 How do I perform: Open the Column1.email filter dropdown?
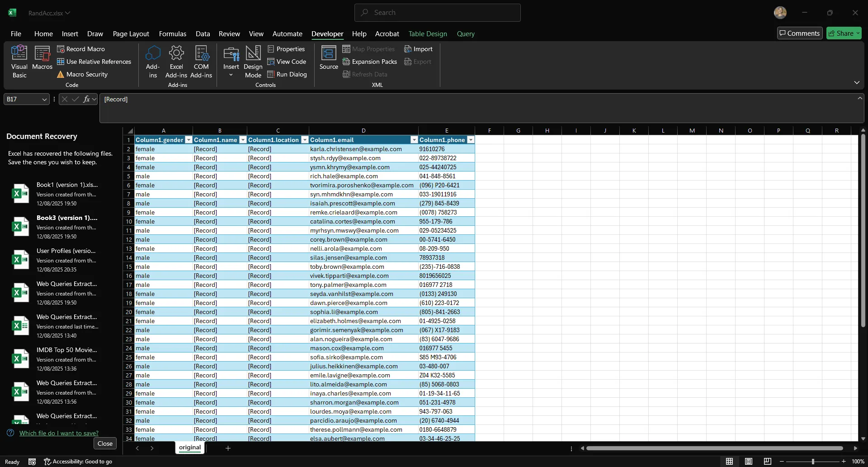click(x=414, y=140)
